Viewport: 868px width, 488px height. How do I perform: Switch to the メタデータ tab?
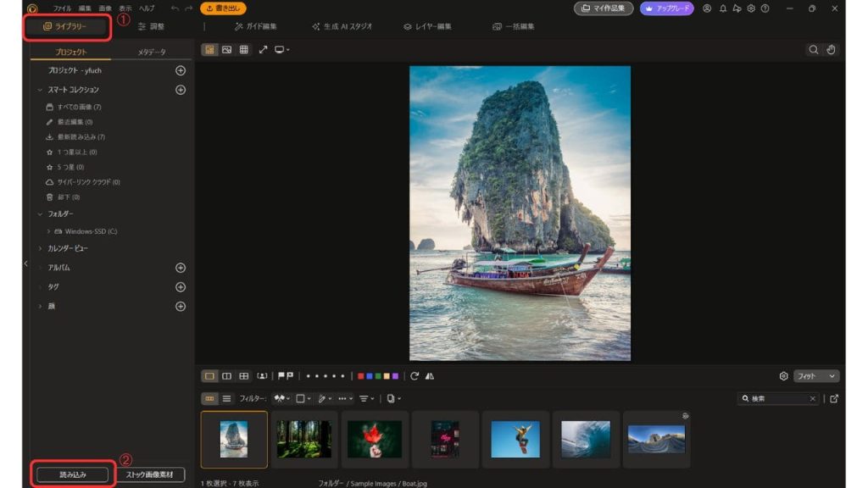pyautogui.click(x=152, y=53)
